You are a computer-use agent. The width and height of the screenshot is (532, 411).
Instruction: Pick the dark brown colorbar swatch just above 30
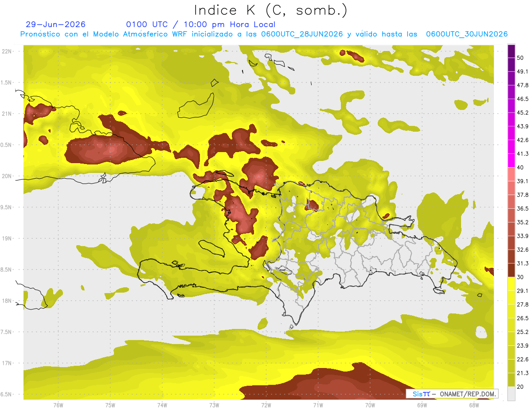(512, 270)
